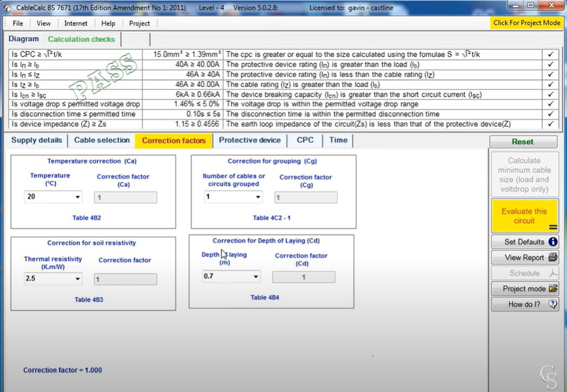Click the '1.46% ≤ 5.0%' voltage drop value
The image size is (567, 392).
(183, 104)
